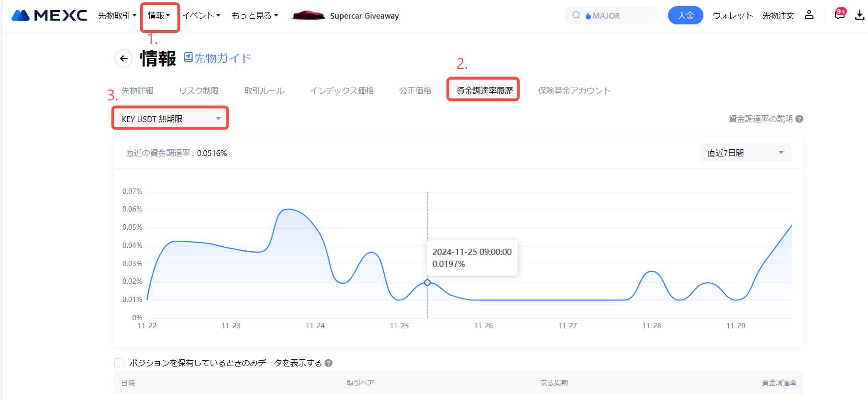The image size is (868, 400).
Task: Click the back arrow button
Action: (123, 59)
